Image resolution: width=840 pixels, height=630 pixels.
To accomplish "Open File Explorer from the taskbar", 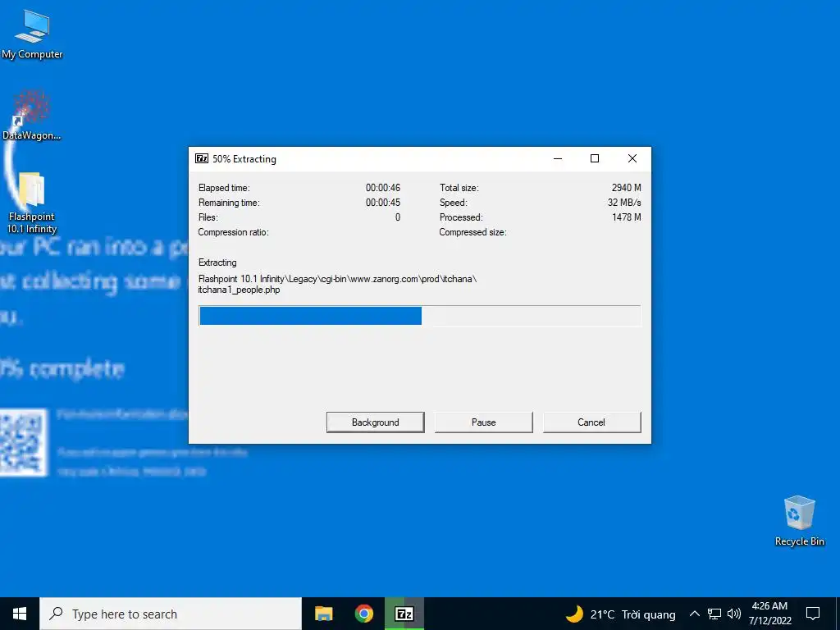I will point(323,614).
